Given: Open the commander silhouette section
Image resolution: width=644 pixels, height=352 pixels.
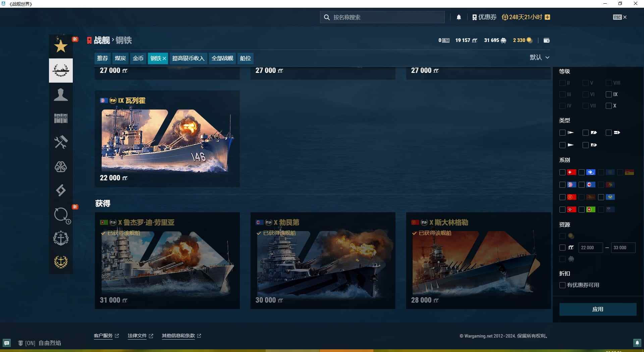Looking at the screenshot, I should (61, 95).
